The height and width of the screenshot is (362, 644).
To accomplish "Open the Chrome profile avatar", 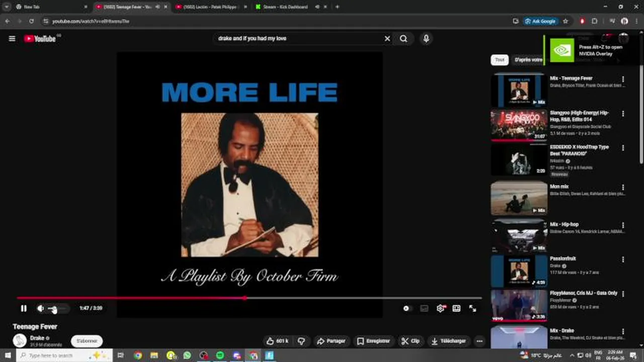I will tap(624, 21).
